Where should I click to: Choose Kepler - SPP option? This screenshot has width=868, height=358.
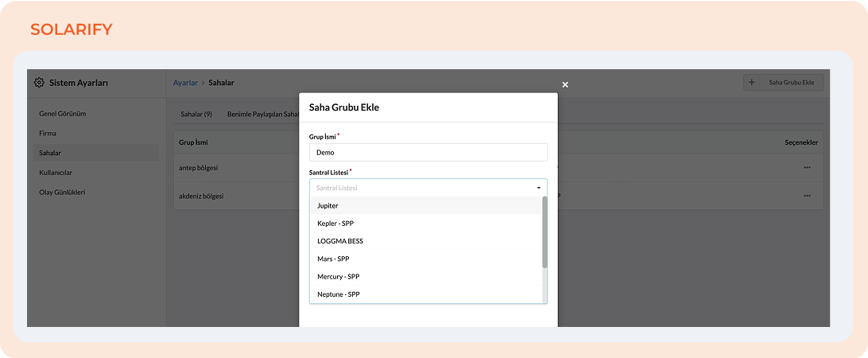pyautogui.click(x=335, y=224)
